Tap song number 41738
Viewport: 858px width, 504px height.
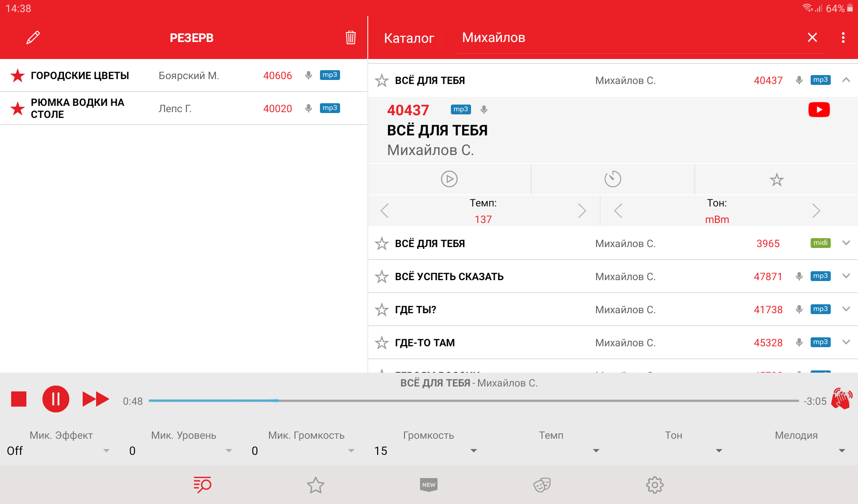click(768, 310)
